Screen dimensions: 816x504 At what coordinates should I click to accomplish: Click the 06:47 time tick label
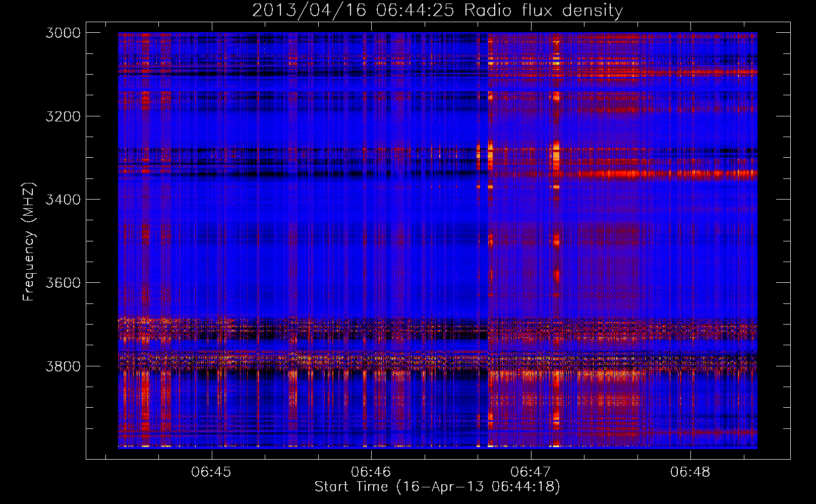click(531, 472)
